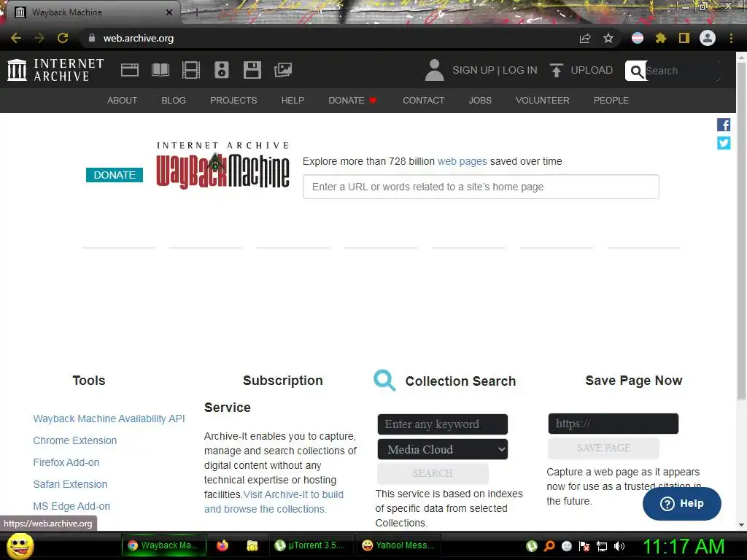Open the Software floppy disk icon
This screenshot has height=560, width=747.
click(x=252, y=70)
